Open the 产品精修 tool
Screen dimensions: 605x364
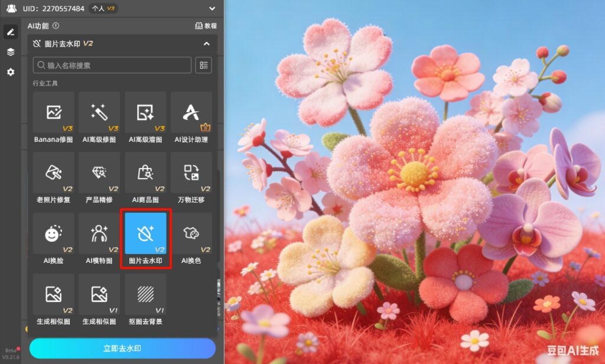pos(99,173)
